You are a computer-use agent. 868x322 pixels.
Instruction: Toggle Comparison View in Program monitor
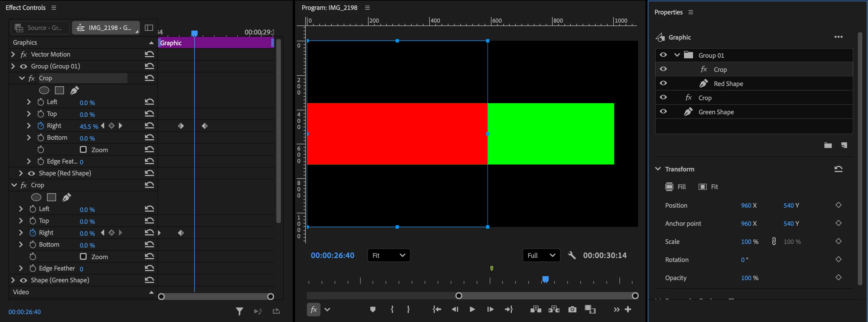(590, 310)
